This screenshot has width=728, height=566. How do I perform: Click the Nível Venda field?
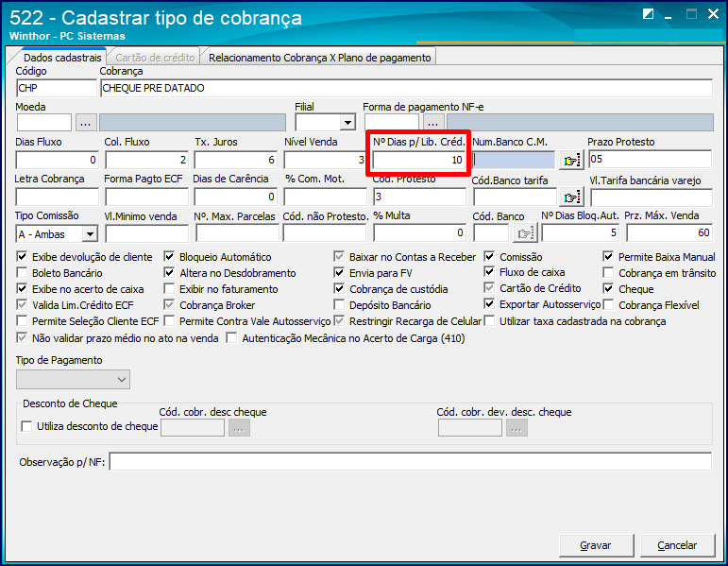[x=325, y=160]
